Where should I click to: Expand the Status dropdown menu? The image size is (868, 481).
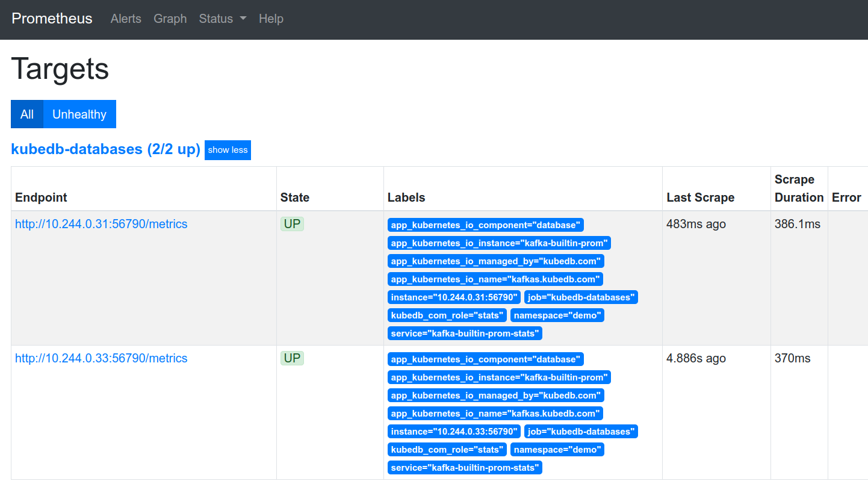(222, 19)
